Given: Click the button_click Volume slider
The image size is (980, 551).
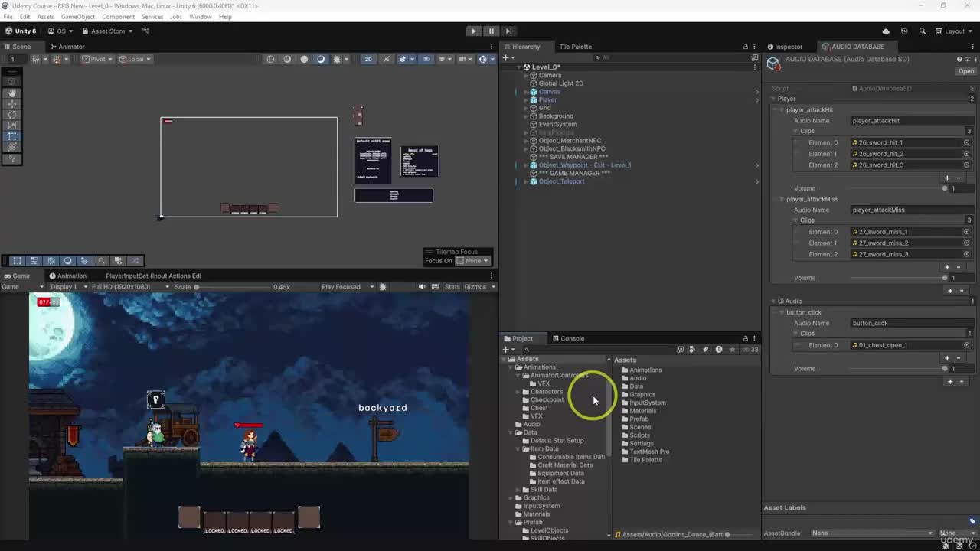Looking at the screenshot, I should click(x=899, y=369).
